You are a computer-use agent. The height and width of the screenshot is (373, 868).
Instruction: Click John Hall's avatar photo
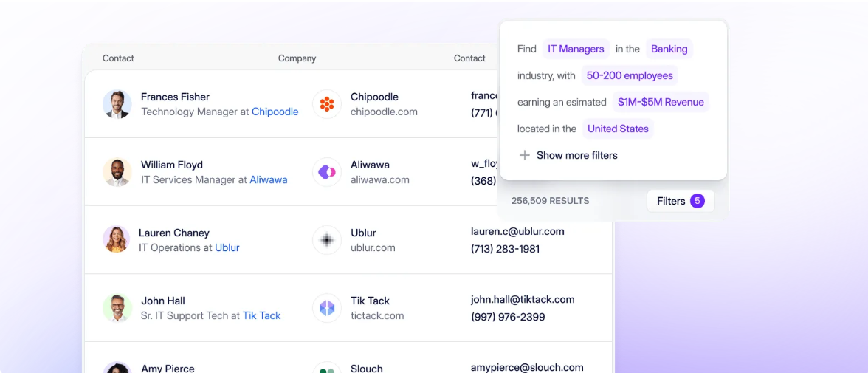[x=117, y=308]
